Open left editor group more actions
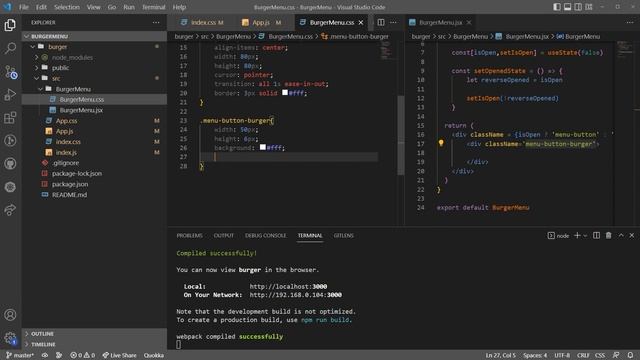The width and height of the screenshot is (640, 360). (393, 22)
